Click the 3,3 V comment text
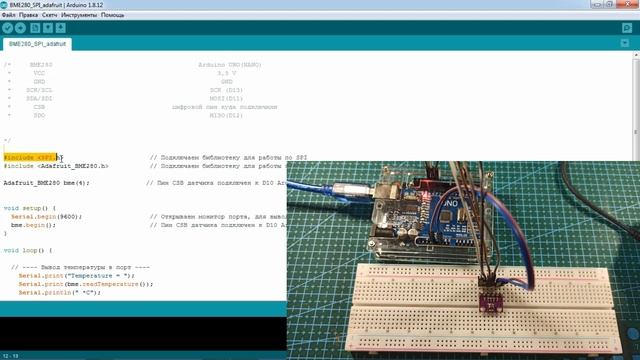640x360 pixels. (227, 73)
